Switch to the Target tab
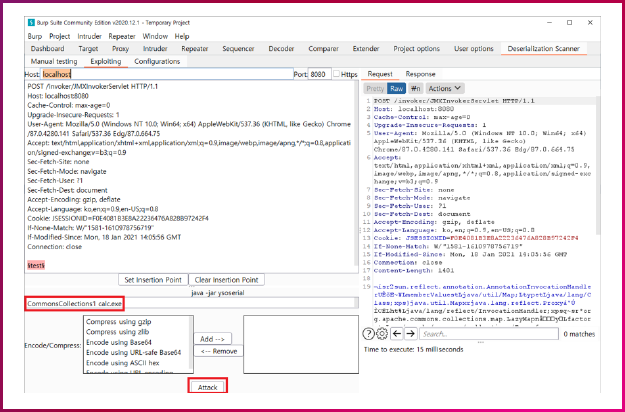Viewport: 625px width, 412px height. pyautogui.click(x=88, y=49)
